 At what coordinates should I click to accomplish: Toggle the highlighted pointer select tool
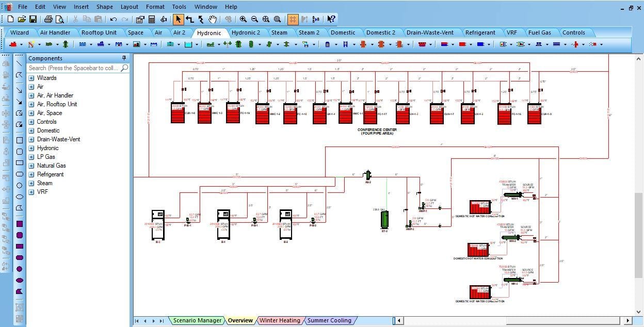coord(178,19)
